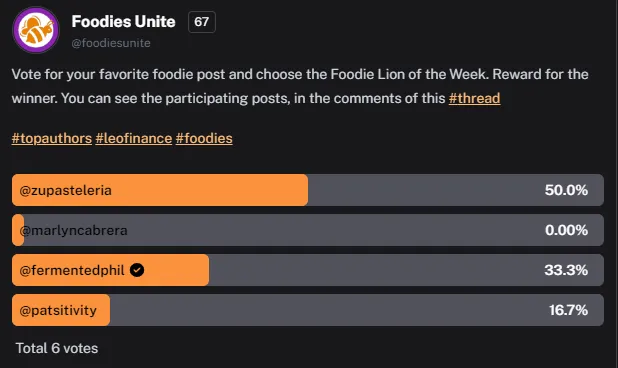
Task: Click the 67 reputation badge
Action: click(202, 22)
